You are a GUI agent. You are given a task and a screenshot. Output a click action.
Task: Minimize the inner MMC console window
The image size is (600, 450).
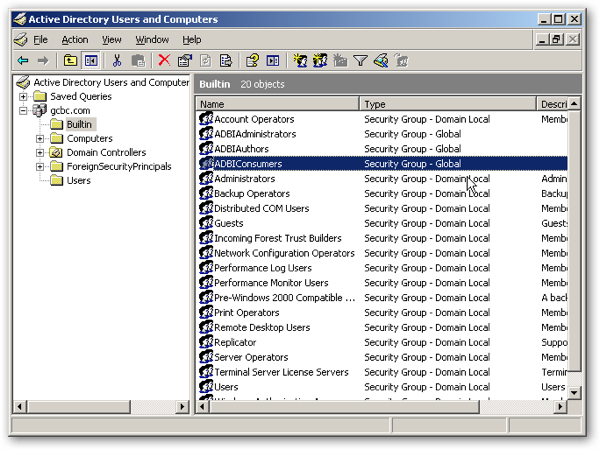pyautogui.click(x=542, y=39)
